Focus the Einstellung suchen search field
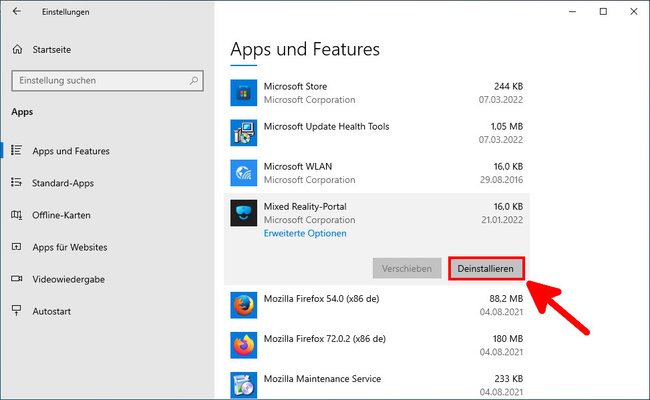650x400 pixels. pos(107,80)
